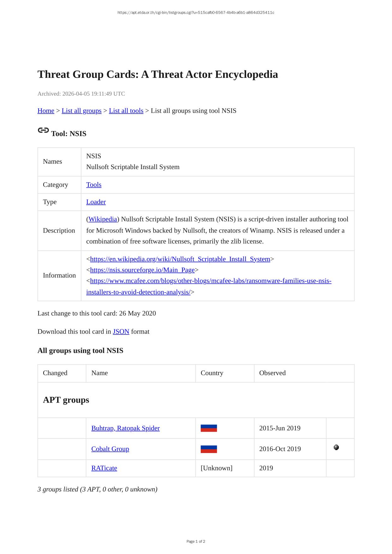392x554 pixels.
Task: Open the Cobalt Group card
Action: point(110,449)
